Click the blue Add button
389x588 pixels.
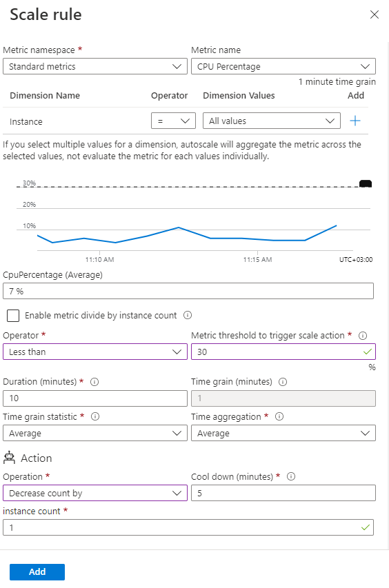pyautogui.click(x=37, y=572)
